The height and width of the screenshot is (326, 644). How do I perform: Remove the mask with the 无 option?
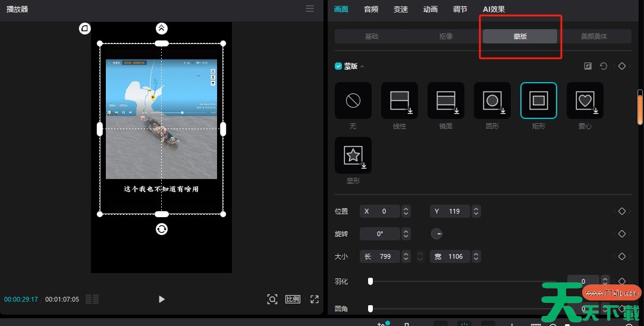click(x=353, y=101)
